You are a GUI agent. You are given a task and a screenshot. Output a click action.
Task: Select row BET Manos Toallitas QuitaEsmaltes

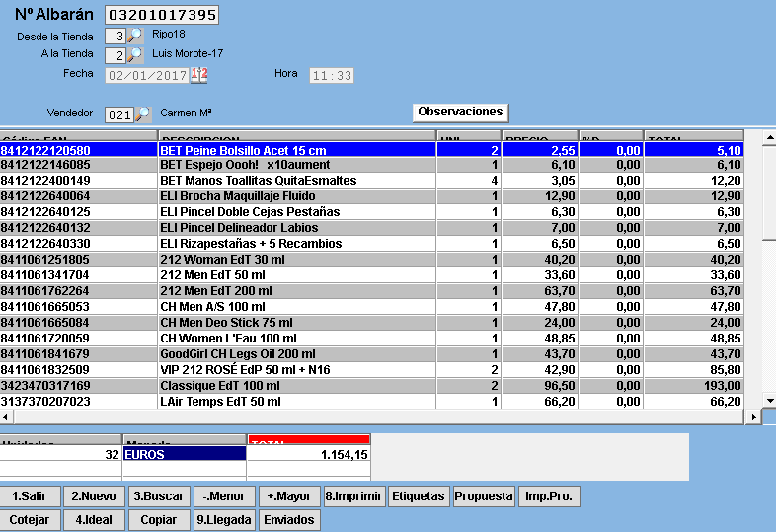pos(371,181)
